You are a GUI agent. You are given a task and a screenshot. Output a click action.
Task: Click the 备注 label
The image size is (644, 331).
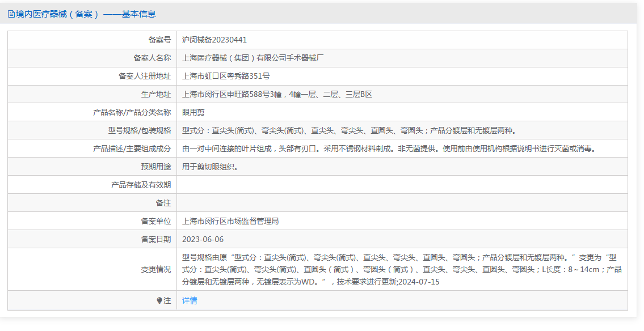click(x=163, y=203)
